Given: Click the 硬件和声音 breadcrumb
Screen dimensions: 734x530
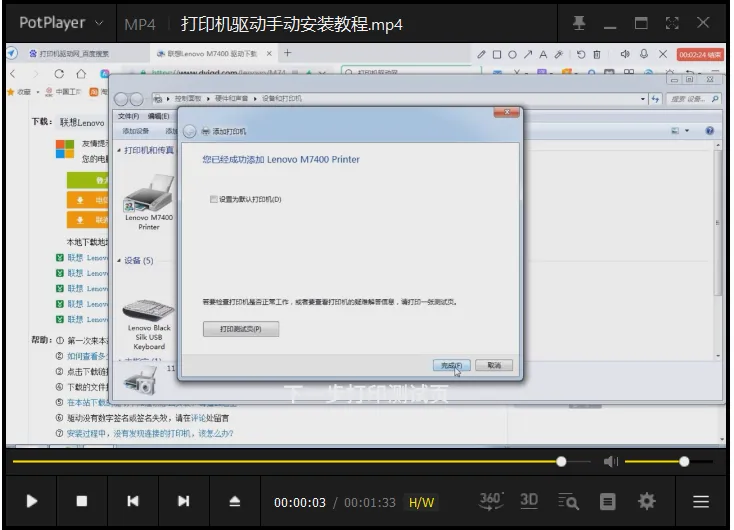Looking at the screenshot, I should coord(231,99).
